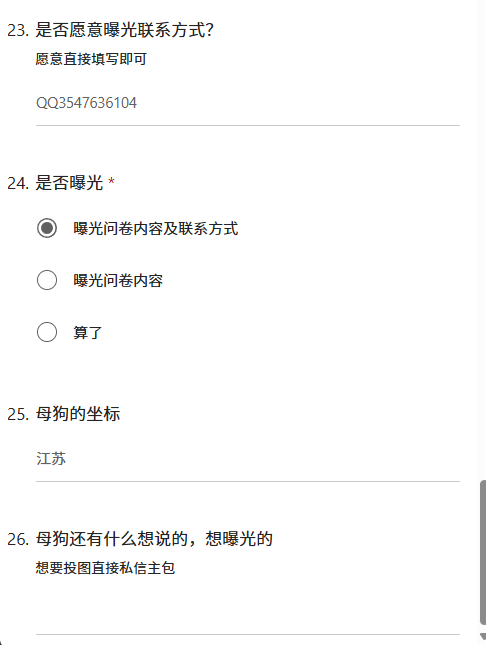Click the 曝光问卷内容及联系方式 option label text

coord(156,229)
